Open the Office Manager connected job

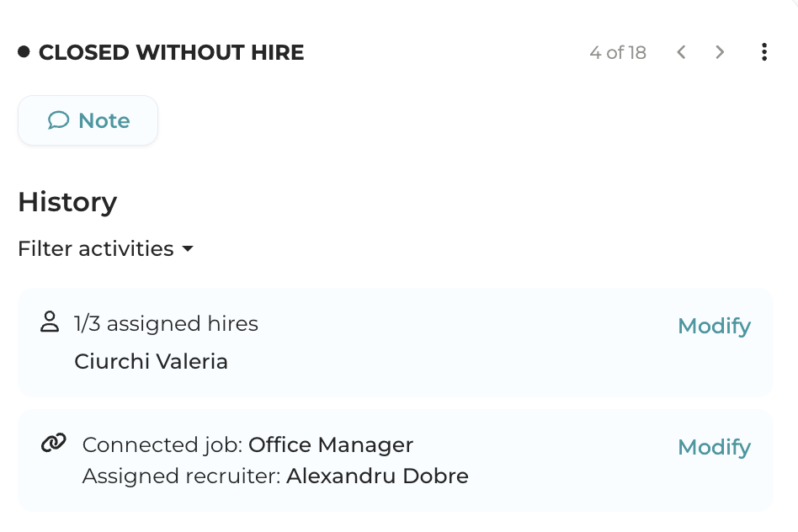pos(331,444)
